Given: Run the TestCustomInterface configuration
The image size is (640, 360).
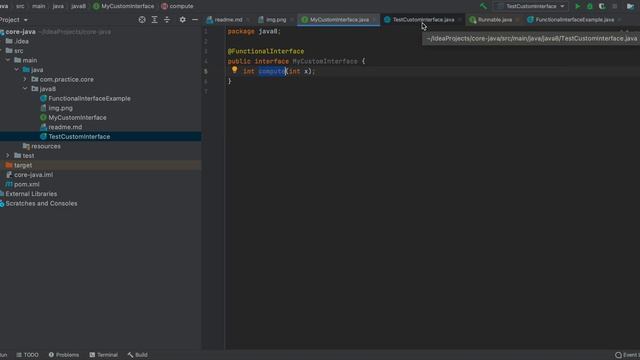Looking at the screenshot, I should pyautogui.click(x=578, y=6).
